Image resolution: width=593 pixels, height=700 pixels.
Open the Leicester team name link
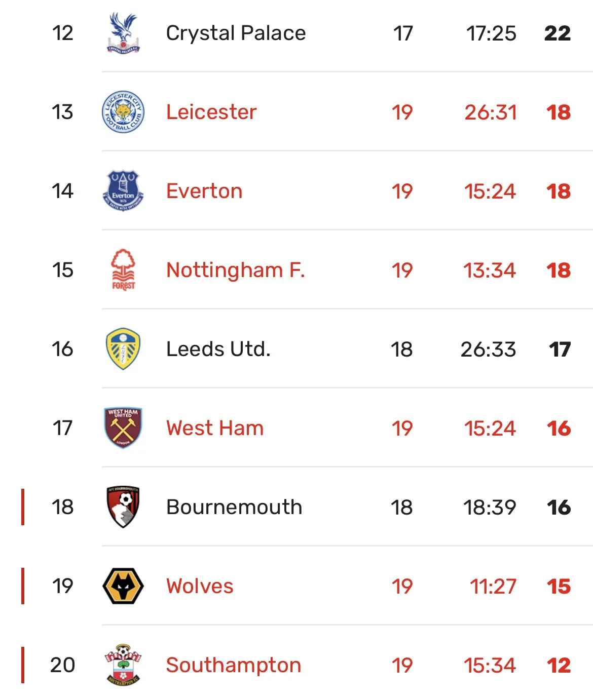point(211,112)
